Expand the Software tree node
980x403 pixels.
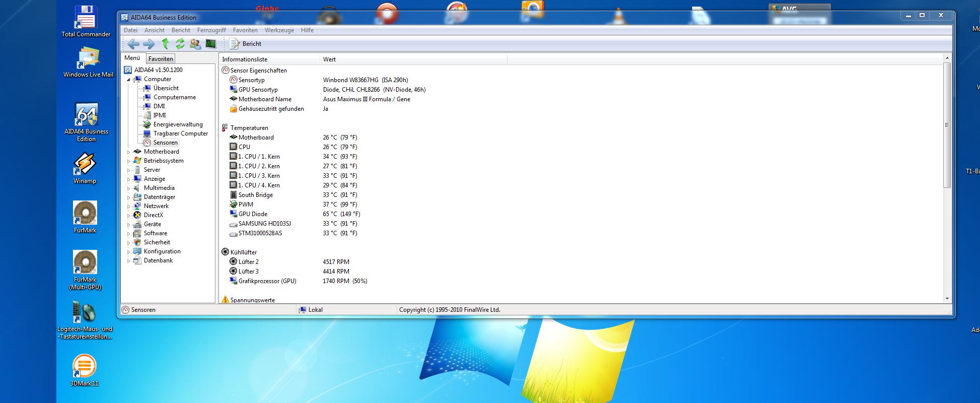[x=128, y=234]
